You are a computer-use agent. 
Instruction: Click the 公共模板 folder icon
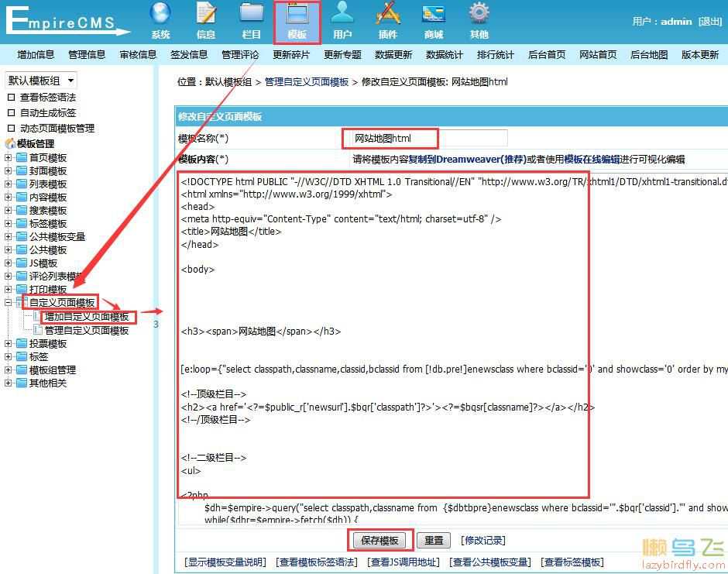22,250
